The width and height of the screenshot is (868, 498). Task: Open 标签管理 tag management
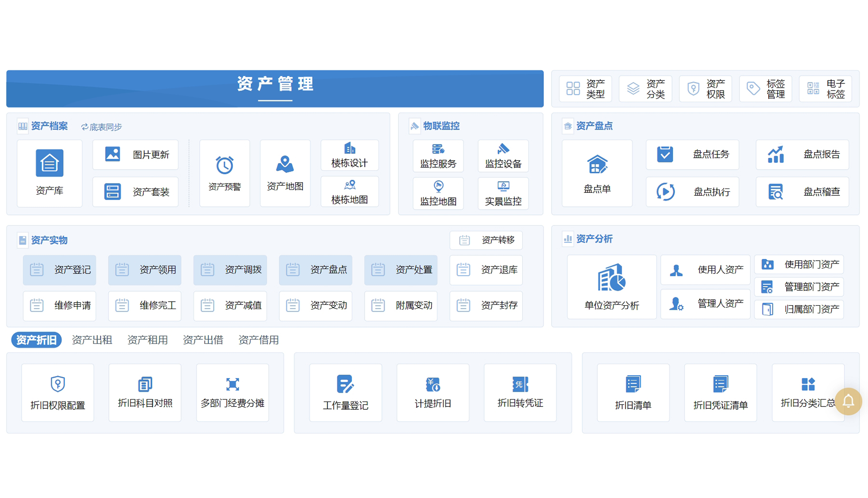[x=765, y=89]
